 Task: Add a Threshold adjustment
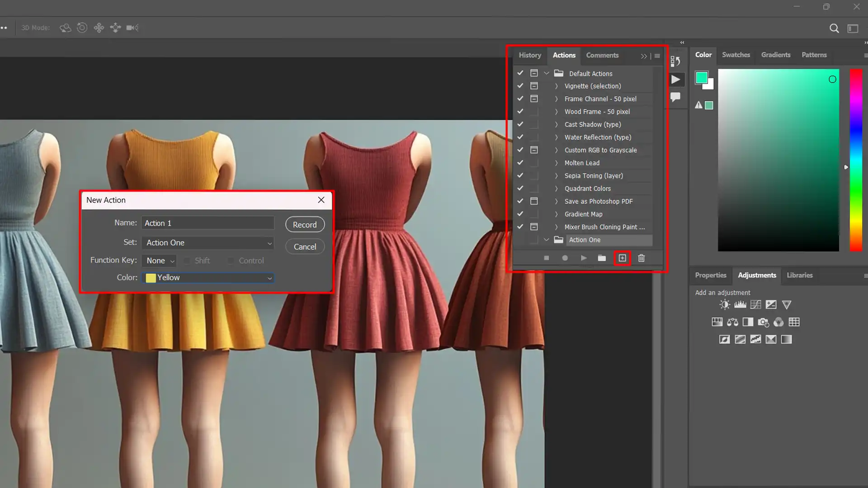(755, 339)
